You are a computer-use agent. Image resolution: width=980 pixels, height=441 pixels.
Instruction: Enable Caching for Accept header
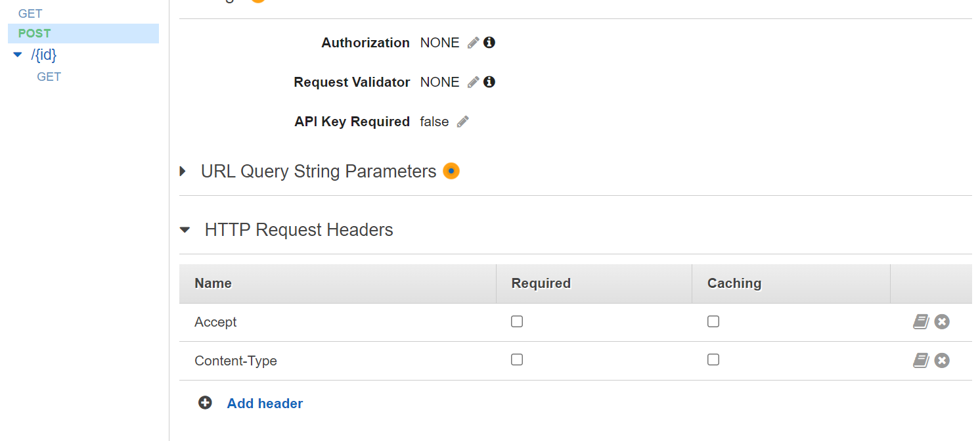click(x=713, y=321)
